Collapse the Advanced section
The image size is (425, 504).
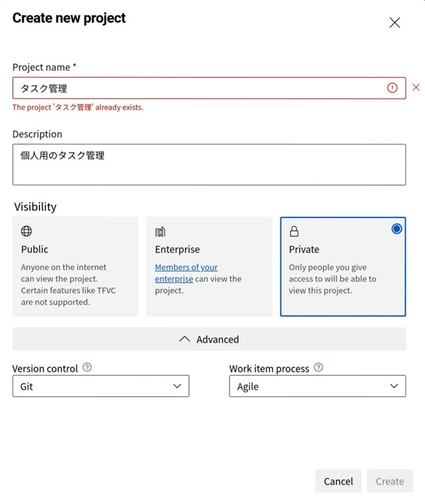[209, 339]
